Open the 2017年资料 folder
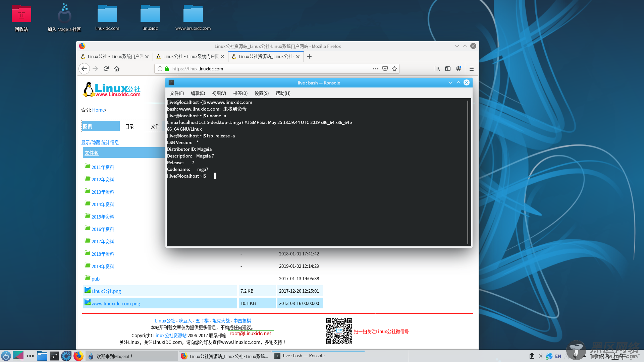The image size is (644, 362). [x=103, y=242]
